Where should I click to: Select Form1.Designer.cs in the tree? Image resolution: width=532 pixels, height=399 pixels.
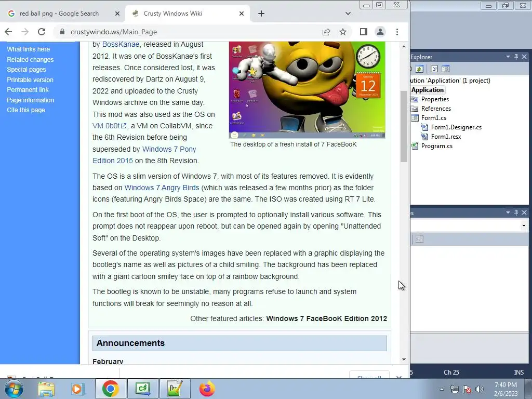click(456, 127)
